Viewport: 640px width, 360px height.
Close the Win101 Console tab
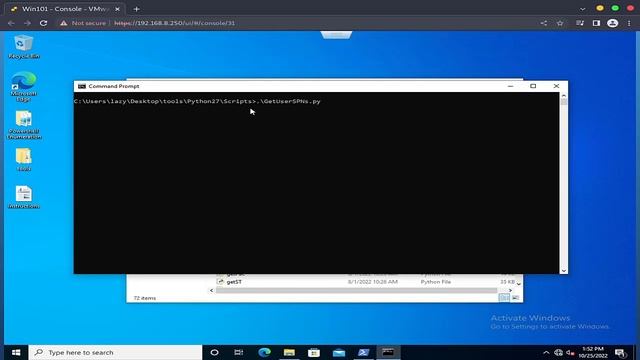pos(118,9)
